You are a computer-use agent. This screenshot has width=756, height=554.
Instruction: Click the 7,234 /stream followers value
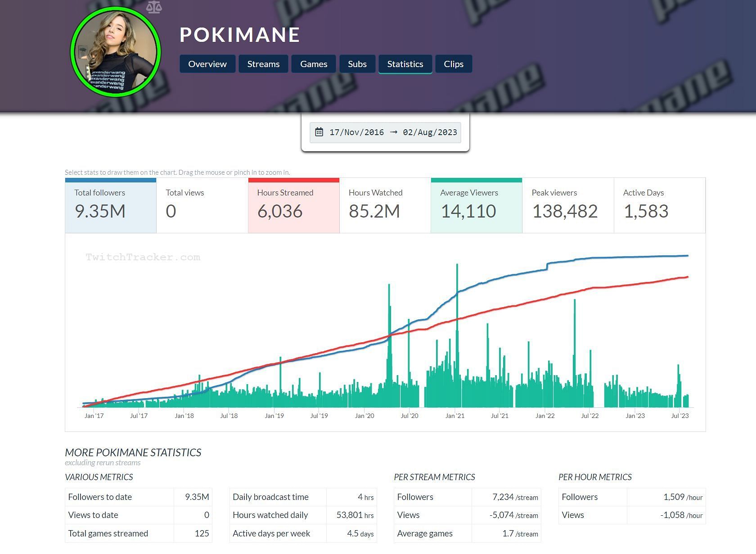[x=515, y=497]
